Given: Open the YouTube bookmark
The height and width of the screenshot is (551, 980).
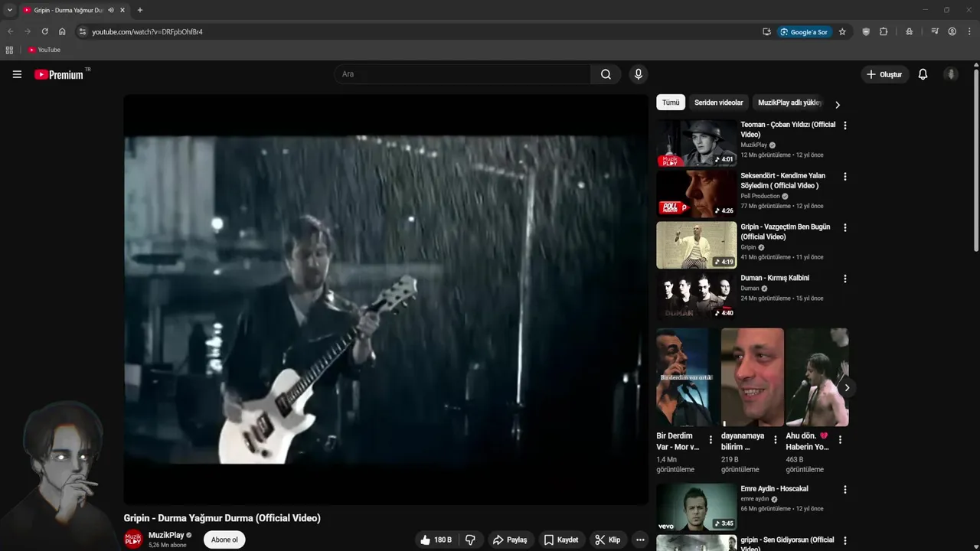Looking at the screenshot, I should click(x=44, y=50).
